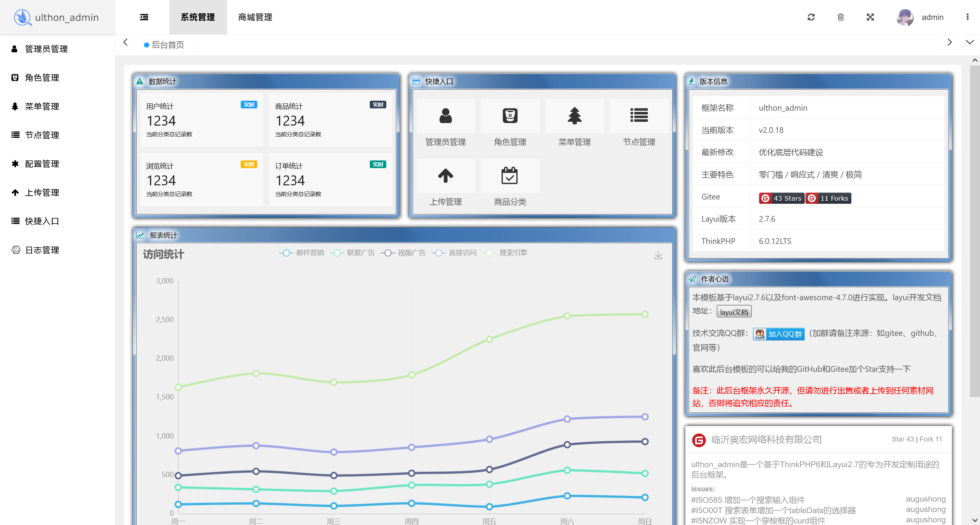Screen dimensions: 980x525
Task: Switch to the 商城管理 top menu
Action: [255, 17]
